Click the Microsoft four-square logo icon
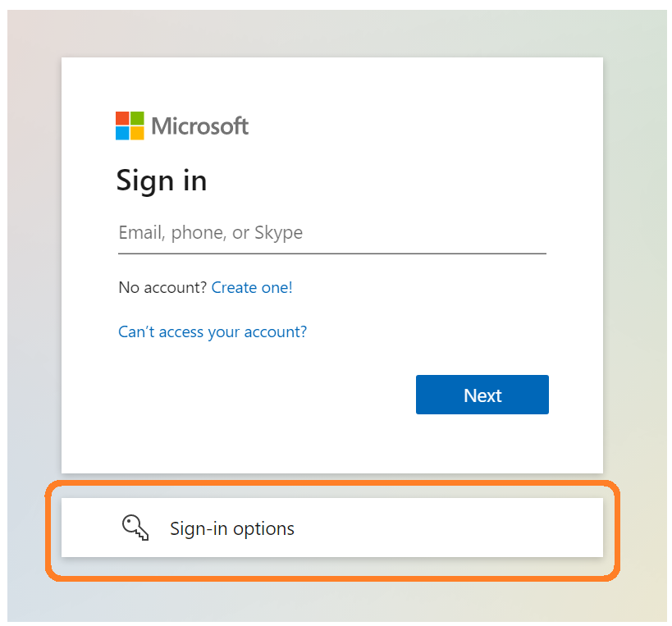Image resolution: width=672 pixels, height=626 pixels. tap(130, 126)
